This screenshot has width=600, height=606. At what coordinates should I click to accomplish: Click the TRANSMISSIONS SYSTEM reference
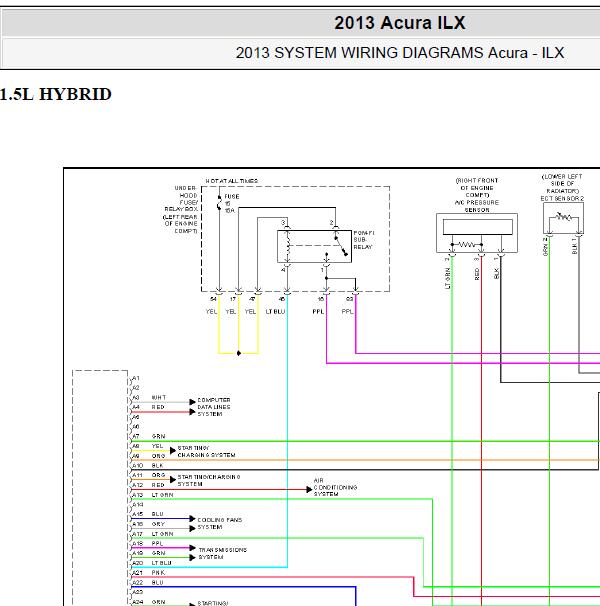point(222,553)
